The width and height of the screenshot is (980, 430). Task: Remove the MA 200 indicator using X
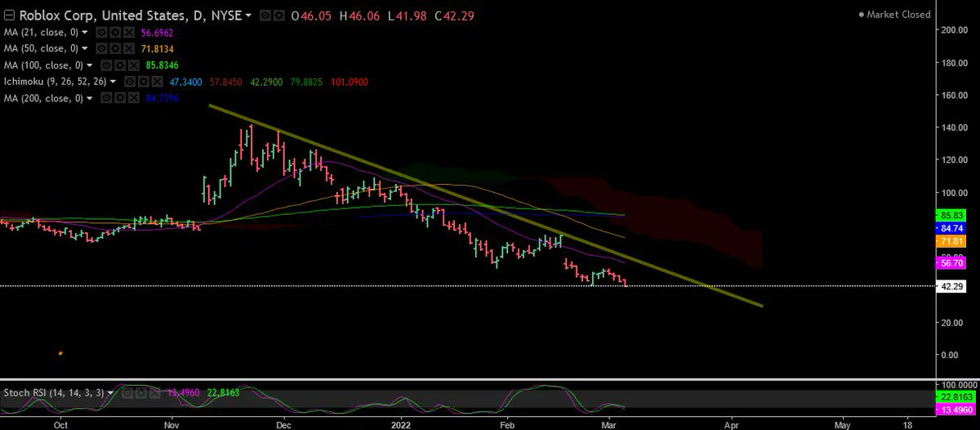133,98
